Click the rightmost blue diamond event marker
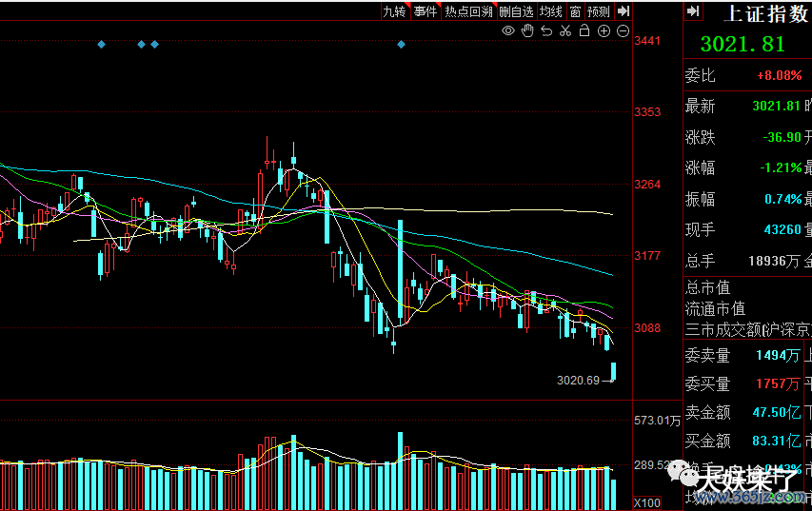 click(401, 44)
